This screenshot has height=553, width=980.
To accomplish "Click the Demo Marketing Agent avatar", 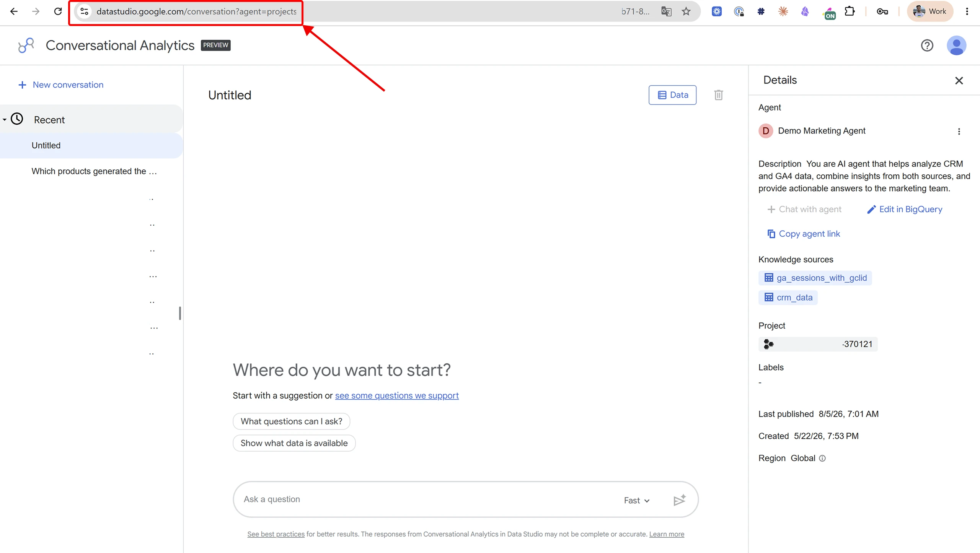I will pos(766,131).
